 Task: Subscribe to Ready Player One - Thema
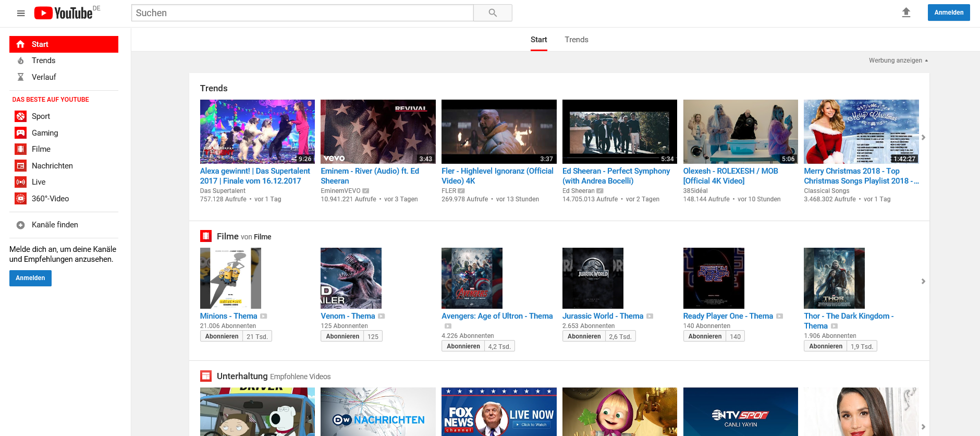tap(705, 336)
